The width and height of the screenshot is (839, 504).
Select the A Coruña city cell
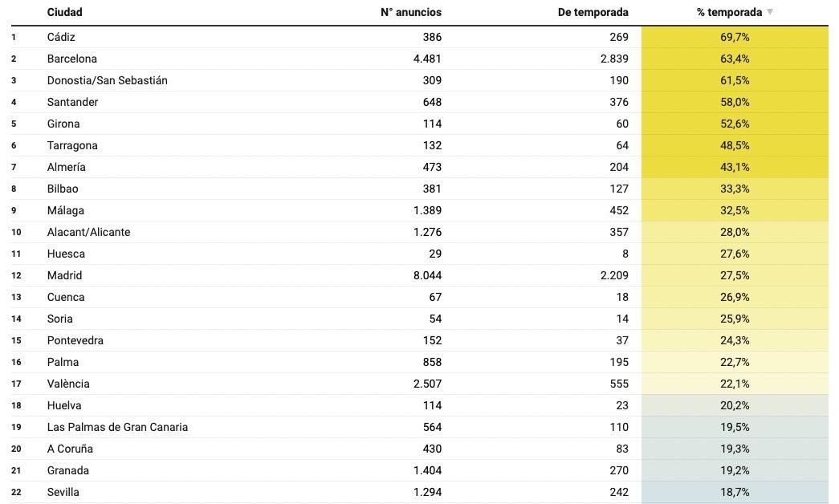coord(70,449)
